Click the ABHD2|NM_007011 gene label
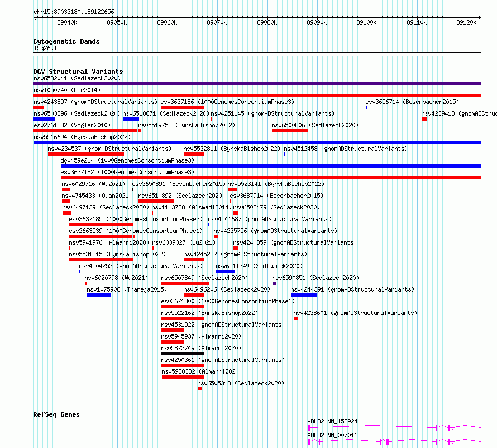Viewport: 497px width, 448px height. [x=332, y=435]
